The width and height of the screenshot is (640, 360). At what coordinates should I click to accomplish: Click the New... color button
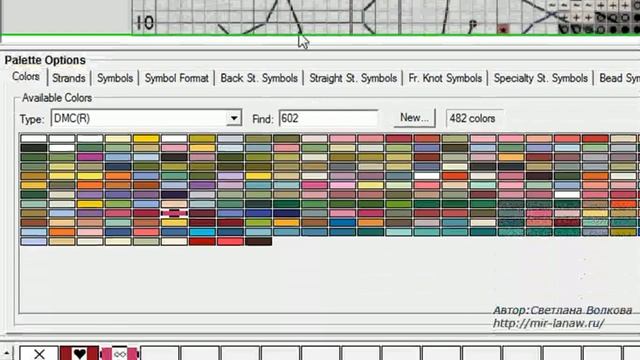(414, 118)
